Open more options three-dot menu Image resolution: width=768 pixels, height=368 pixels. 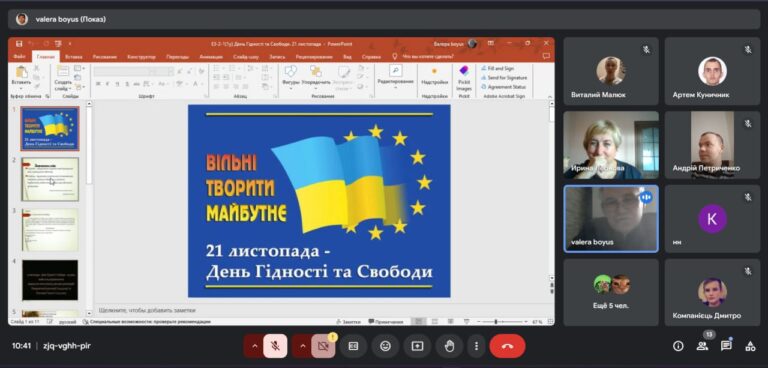tap(476, 346)
